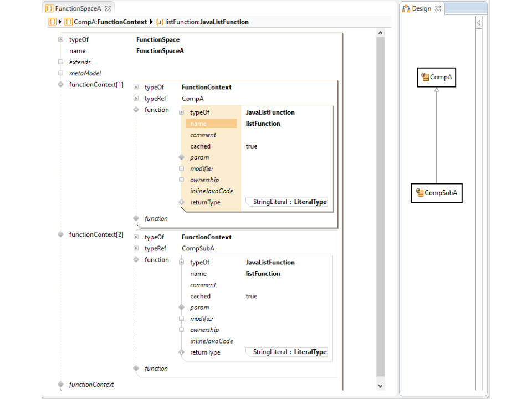Viewport: 532px width, 399px height.
Task: Select StringLiteral : LiteralType in CompSubA context
Action: 287,352
